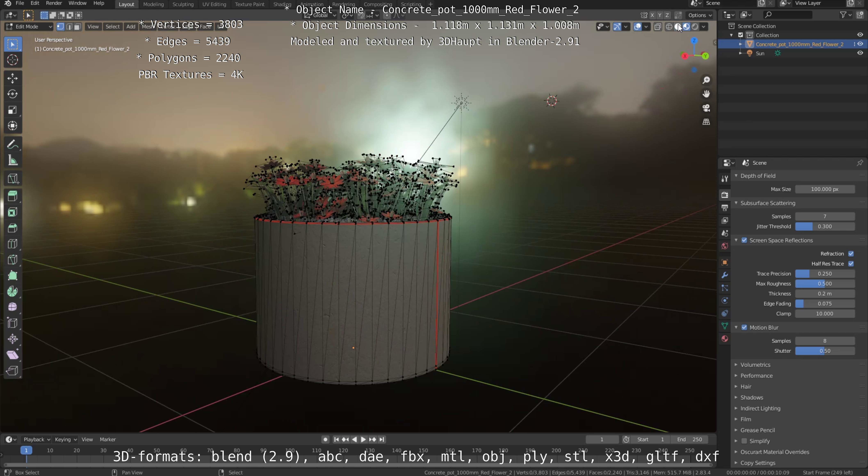Image resolution: width=868 pixels, height=476 pixels.
Task: Select the Smooth tool
Action: click(x=13, y=307)
